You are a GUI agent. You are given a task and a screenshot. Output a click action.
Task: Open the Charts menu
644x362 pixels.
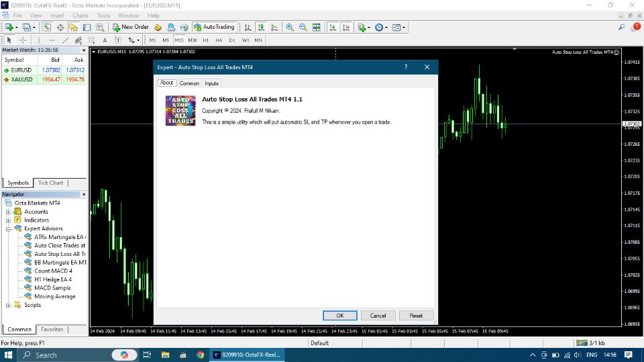[80, 15]
